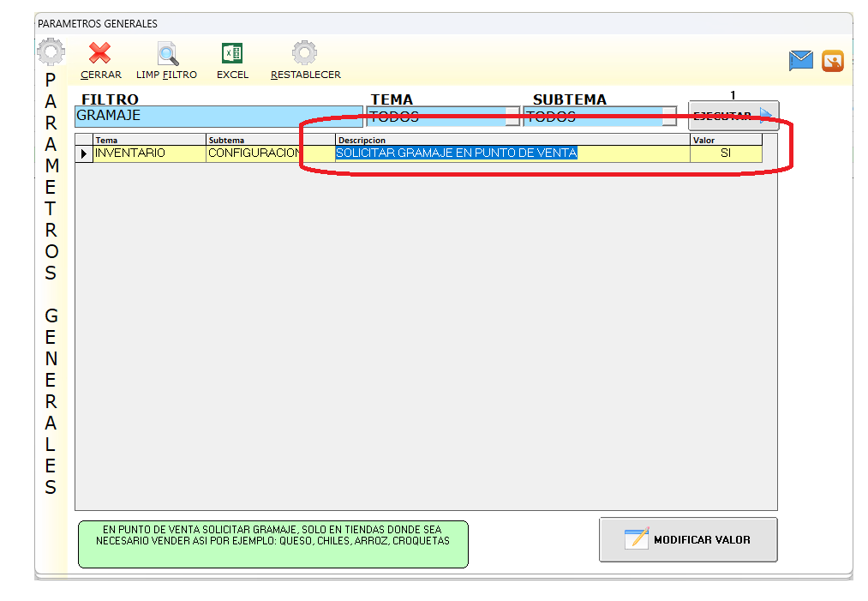The image size is (868, 601).
Task: Click the SI value cell
Action: tap(725, 153)
